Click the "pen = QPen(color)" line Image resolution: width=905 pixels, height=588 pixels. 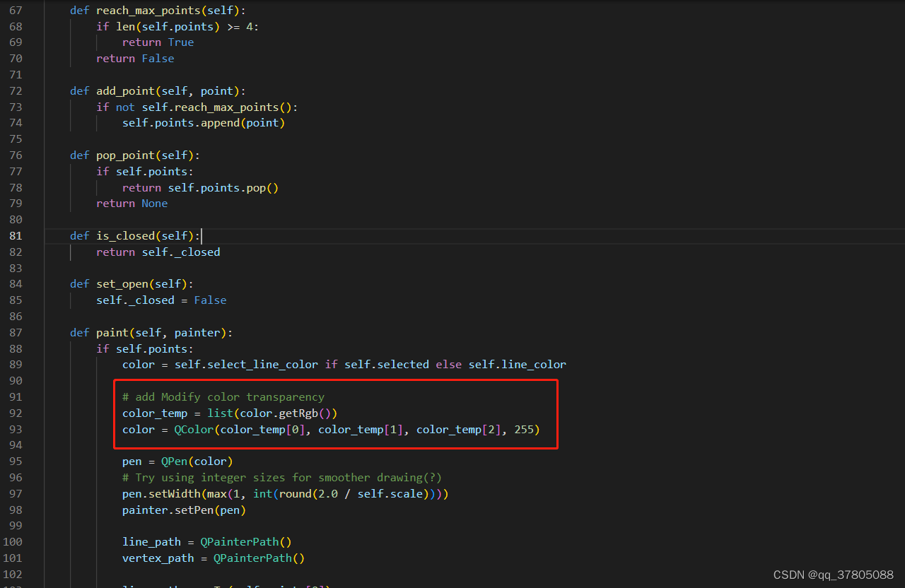click(x=177, y=461)
